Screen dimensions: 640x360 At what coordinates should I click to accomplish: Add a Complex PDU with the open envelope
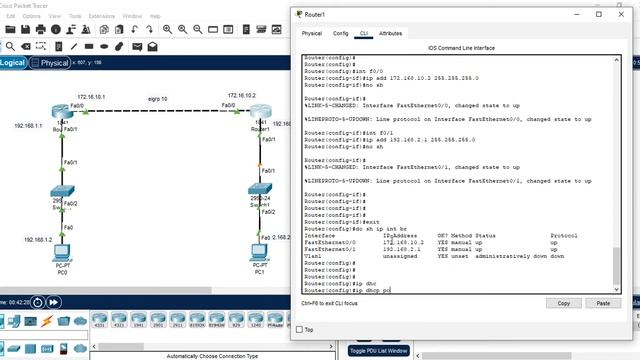click(x=152, y=47)
